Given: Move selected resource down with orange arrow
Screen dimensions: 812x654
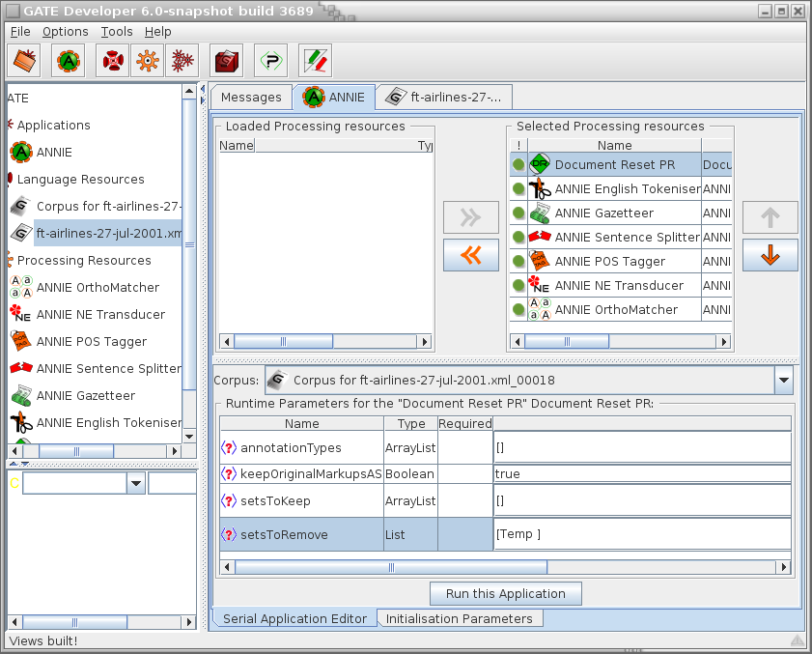Looking at the screenshot, I should (x=770, y=255).
